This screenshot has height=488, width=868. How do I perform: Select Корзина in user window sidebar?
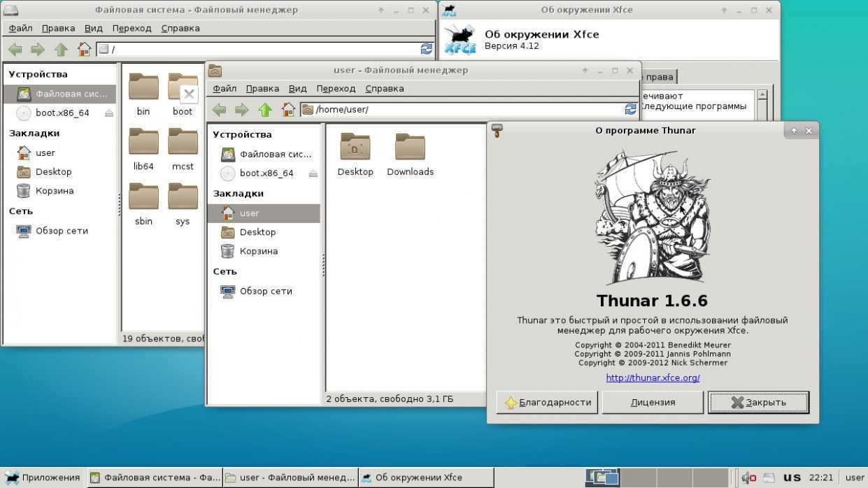coord(258,251)
